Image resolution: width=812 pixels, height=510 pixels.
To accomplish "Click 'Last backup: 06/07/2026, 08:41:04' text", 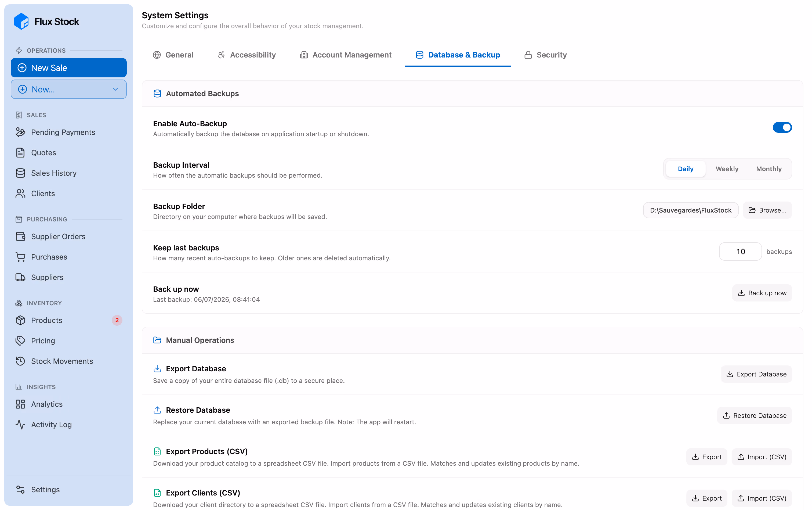I will point(206,300).
